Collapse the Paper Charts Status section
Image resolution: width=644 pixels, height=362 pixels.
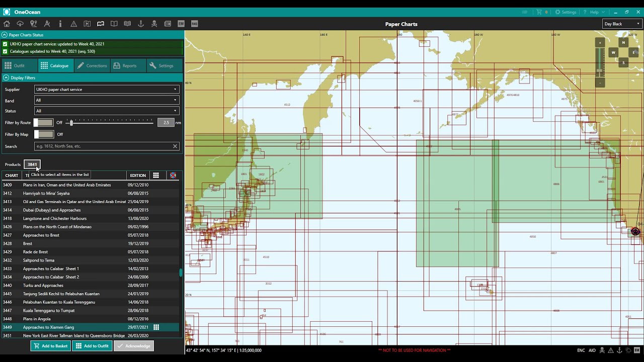pyautogui.click(x=5, y=35)
